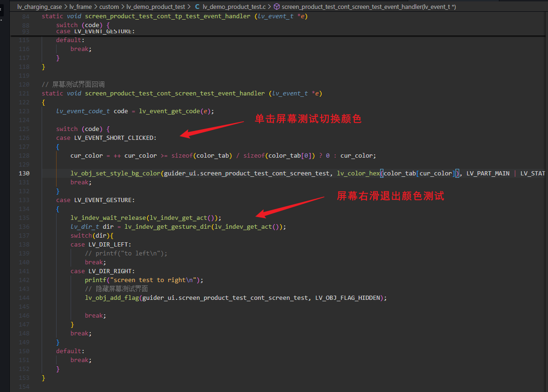Click the lv_event_code_t type name
This screenshot has height=392, width=548.
tap(83, 111)
